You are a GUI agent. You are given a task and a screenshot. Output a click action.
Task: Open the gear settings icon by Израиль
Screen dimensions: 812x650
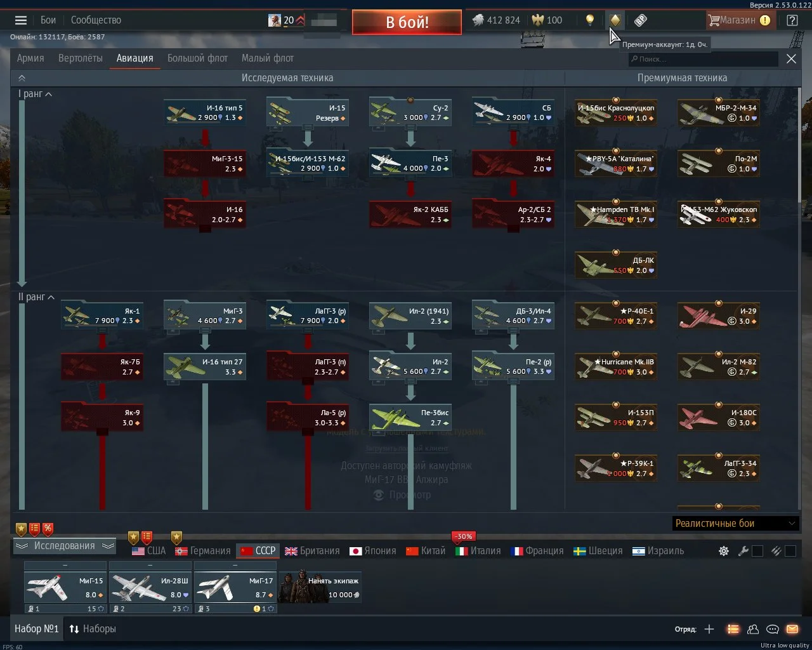point(724,551)
